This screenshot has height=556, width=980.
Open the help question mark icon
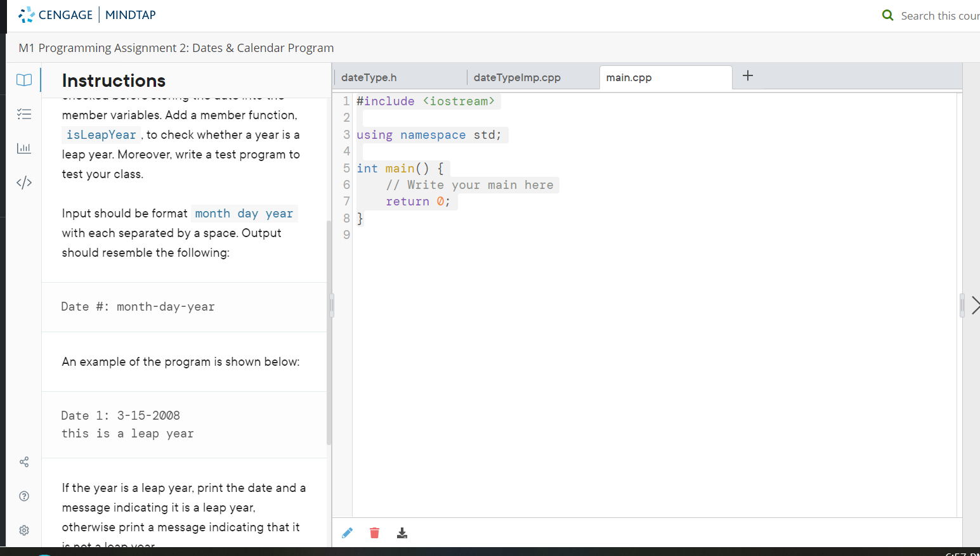(x=24, y=496)
